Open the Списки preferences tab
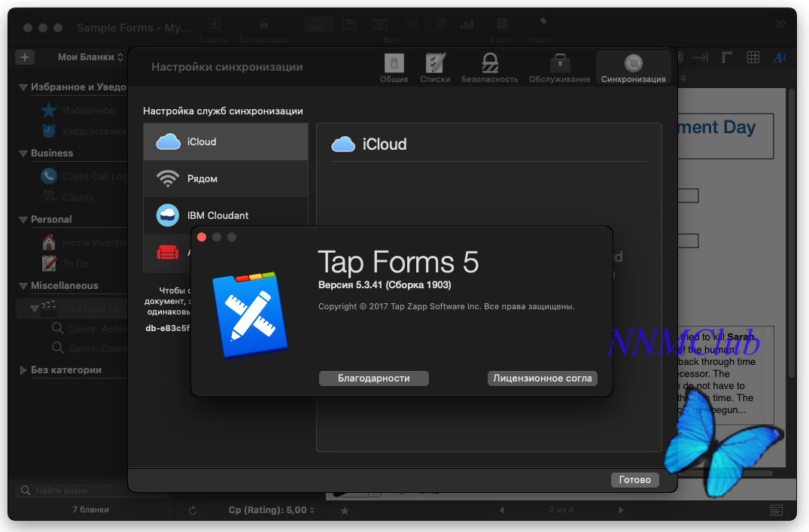 coord(435,68)
